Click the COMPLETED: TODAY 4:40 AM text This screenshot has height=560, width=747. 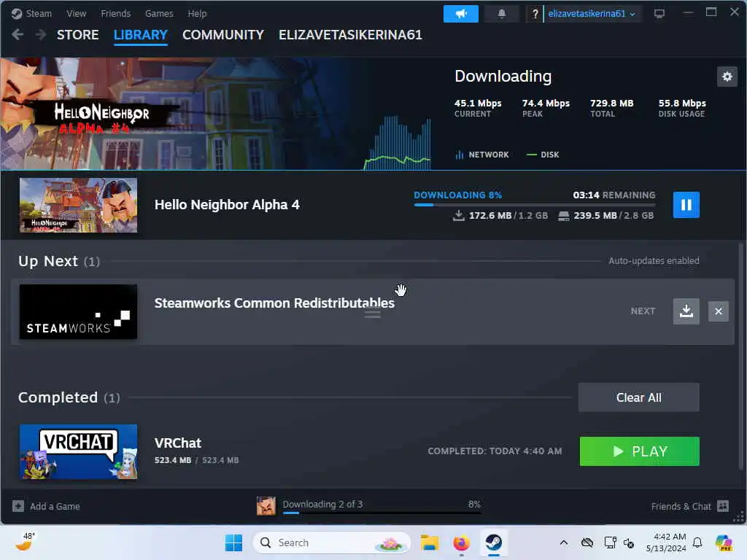pyautogui.click(x=495, y=451)
